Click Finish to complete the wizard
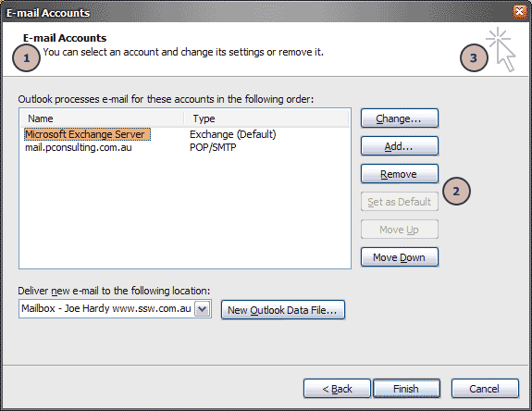Screen dimensions: 532x411 point(406,389)
